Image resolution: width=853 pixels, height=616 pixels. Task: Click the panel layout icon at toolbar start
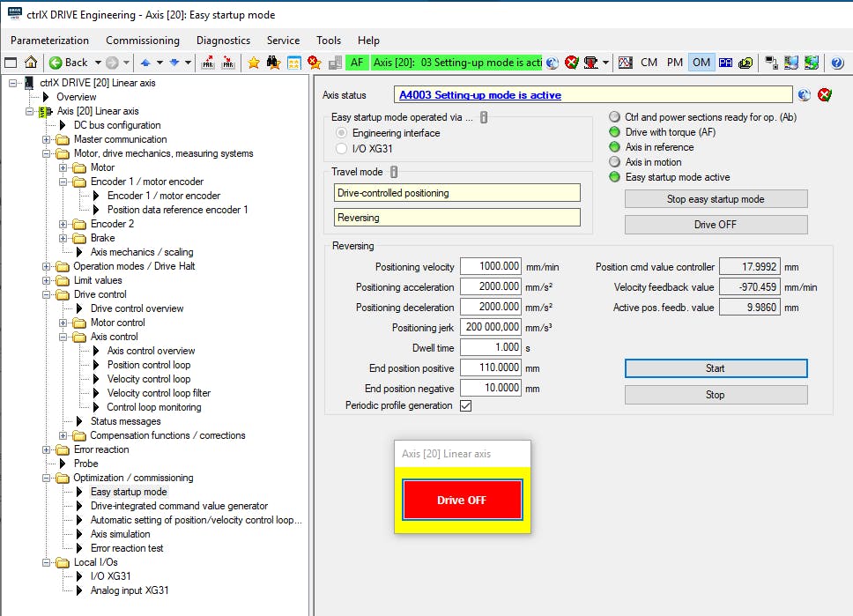[x=11, y=63]
